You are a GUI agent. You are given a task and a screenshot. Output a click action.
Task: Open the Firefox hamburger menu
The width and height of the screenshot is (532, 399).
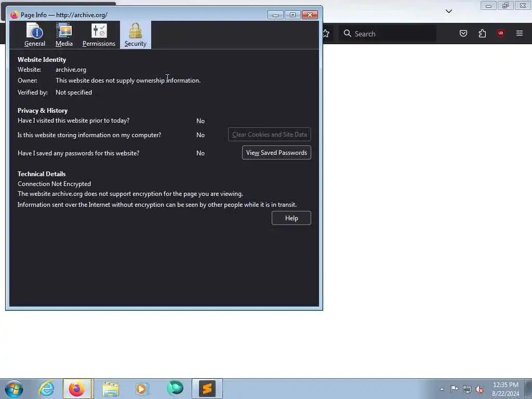tap(519, 33)
